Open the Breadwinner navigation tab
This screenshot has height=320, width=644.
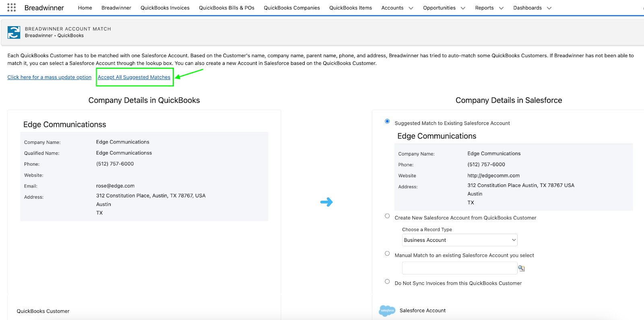pyautogui.click(x=116, y=8)
